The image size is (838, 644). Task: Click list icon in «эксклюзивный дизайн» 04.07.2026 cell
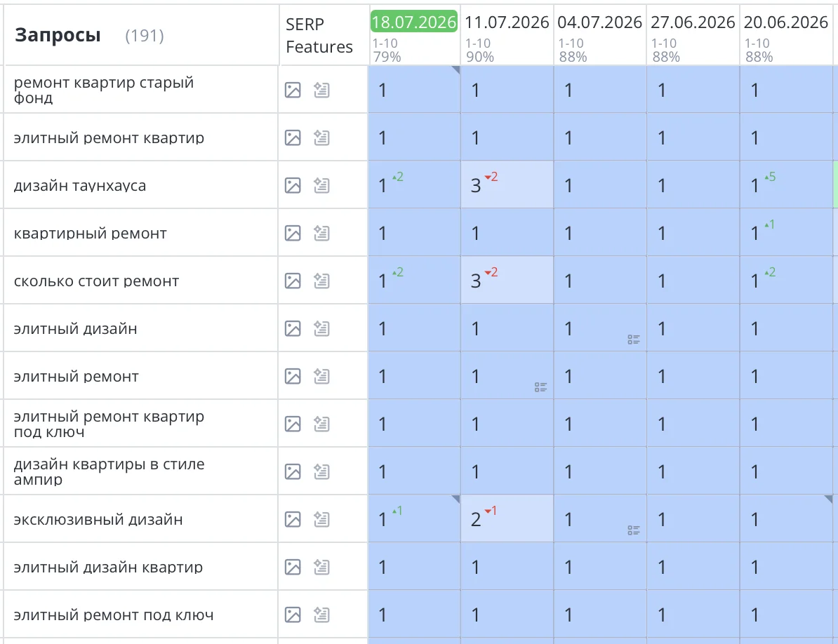click(634, 530)
